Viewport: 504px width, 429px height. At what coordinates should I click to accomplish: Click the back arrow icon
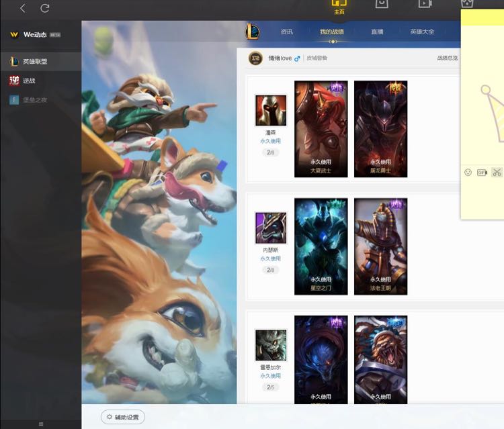tap(23, 8)
